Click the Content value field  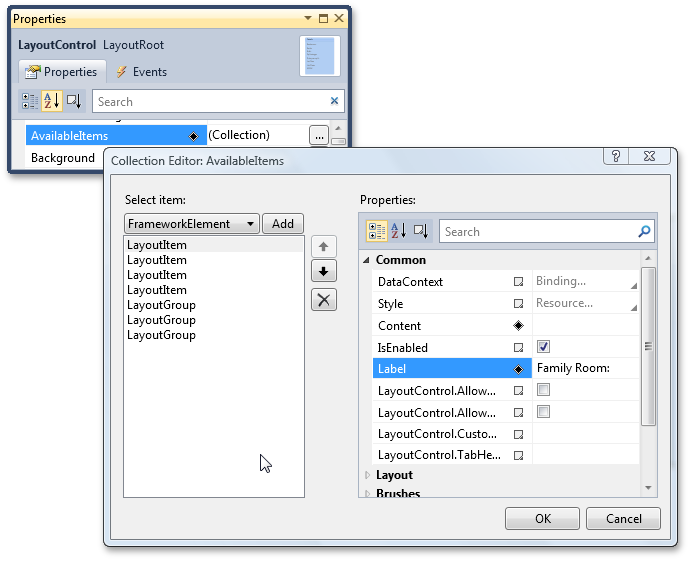586,325
